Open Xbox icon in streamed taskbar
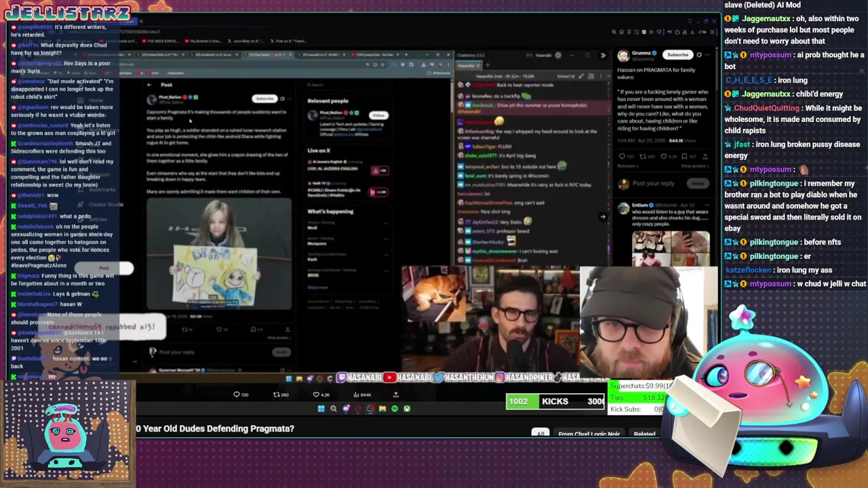Screen dimensions: 868x488 [x=407, y=409]
